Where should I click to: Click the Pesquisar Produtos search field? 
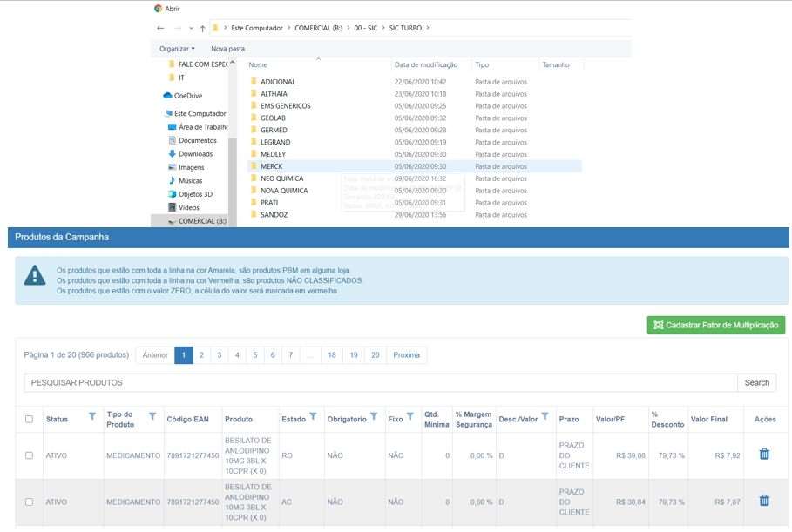coord(380,382)
